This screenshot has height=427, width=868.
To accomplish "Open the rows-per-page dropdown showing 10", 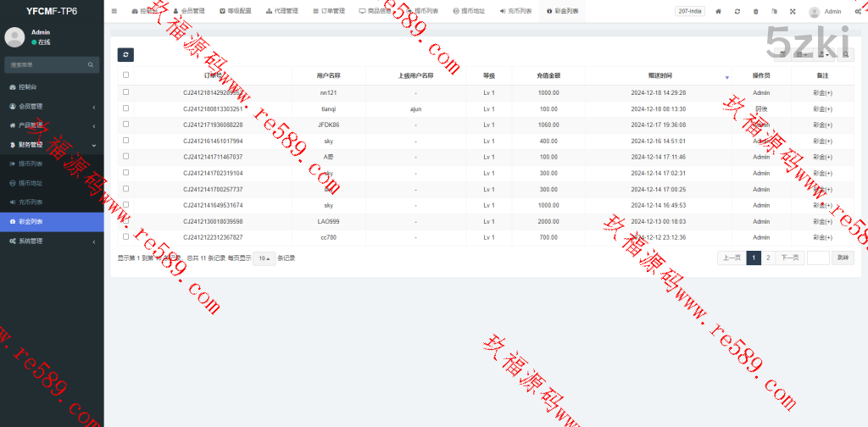I will [264, 258].
